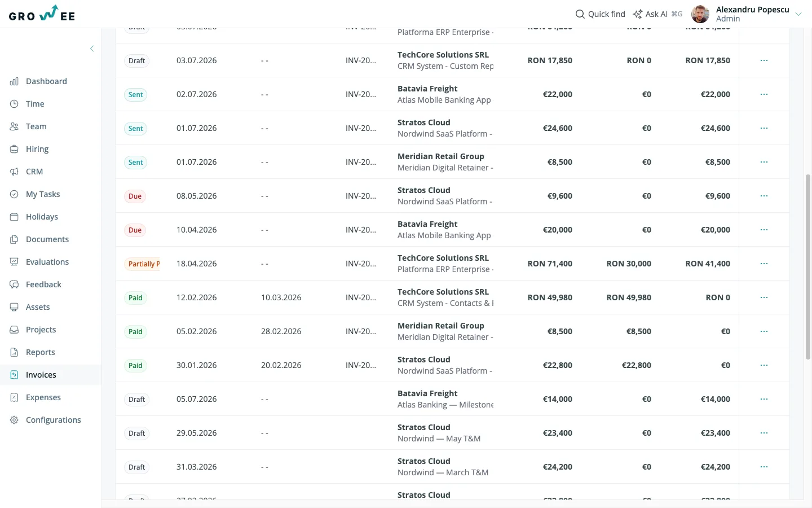Click 'Atlas Banking — Milestone' description text
812x508 pixels.
click(445, 405)
